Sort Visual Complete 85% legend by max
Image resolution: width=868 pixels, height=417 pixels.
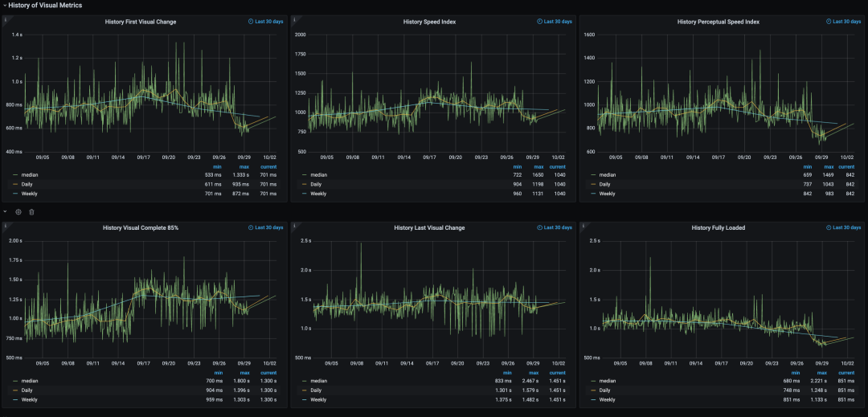point(244,373)
